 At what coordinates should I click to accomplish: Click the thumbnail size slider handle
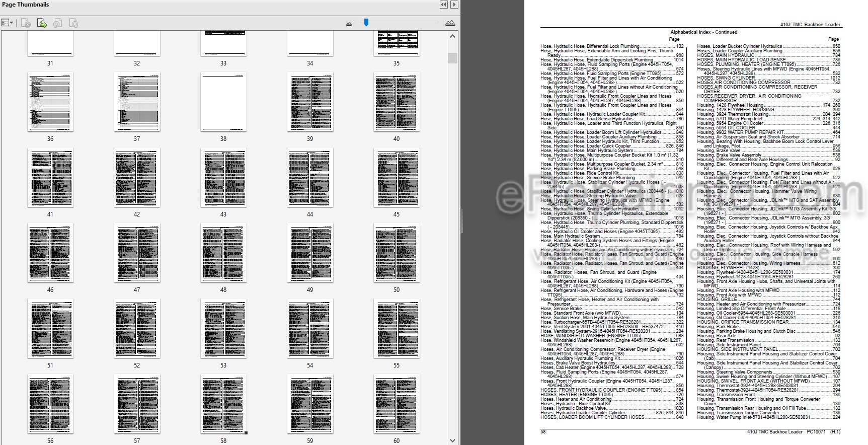(366, 22)
